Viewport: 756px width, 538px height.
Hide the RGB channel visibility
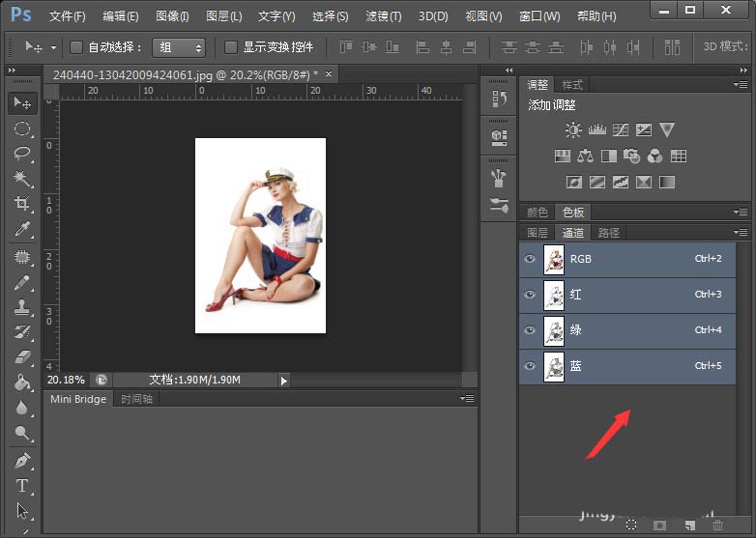click(530, 259)
